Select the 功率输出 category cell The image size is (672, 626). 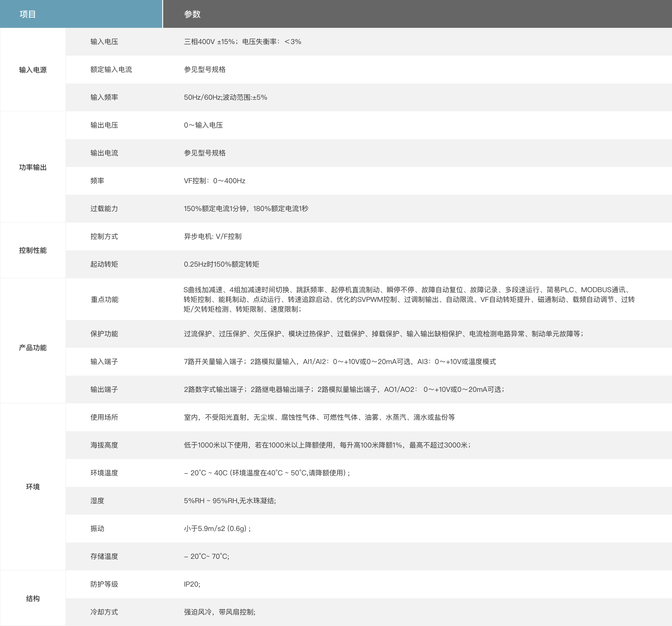tap(33, 167)
